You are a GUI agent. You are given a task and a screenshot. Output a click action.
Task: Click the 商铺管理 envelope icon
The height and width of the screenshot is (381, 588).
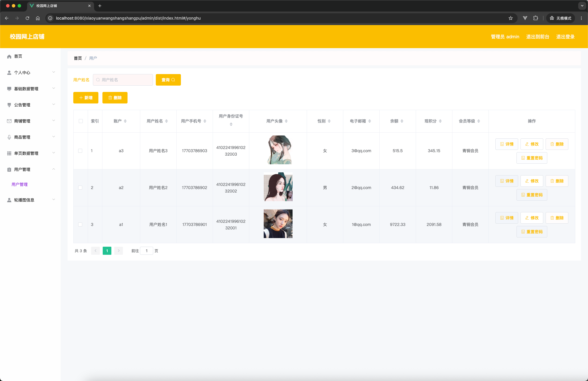(9, 121)
